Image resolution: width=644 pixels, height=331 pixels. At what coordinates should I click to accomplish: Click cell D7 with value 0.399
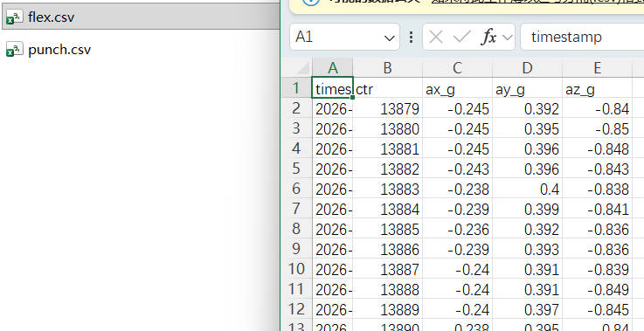tap(527, 209)
